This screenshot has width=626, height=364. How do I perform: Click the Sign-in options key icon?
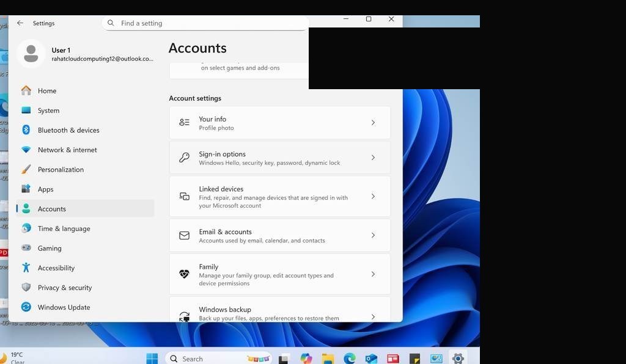(x=184, y=158)
